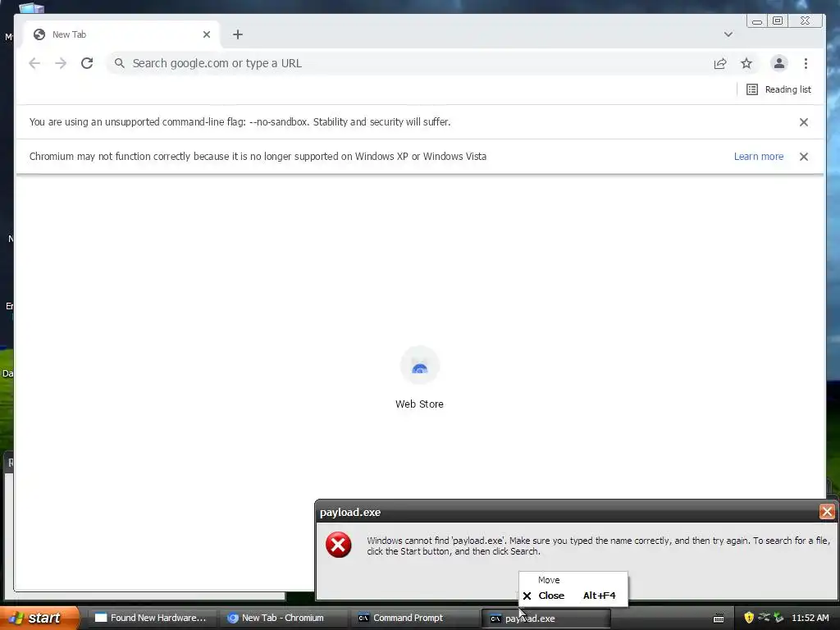The height and width of the screenshot is (630, 840).
Task: Click the Web Store label
Action: click(x=419, y=404)
